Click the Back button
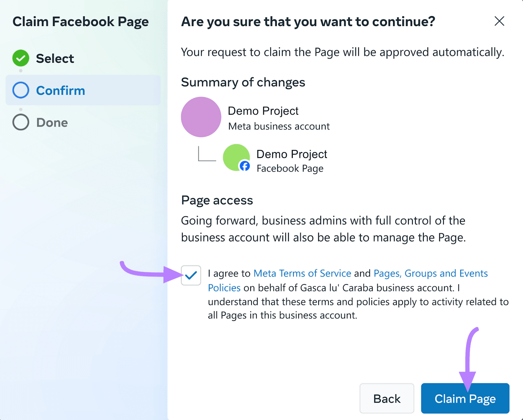Screen dimensions: 523x420 tap(386, 398)
